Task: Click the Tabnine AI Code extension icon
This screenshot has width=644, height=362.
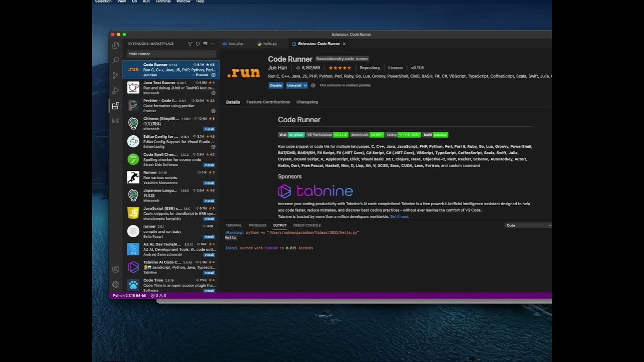Action: pyautogui.click(x=133, y=267)
